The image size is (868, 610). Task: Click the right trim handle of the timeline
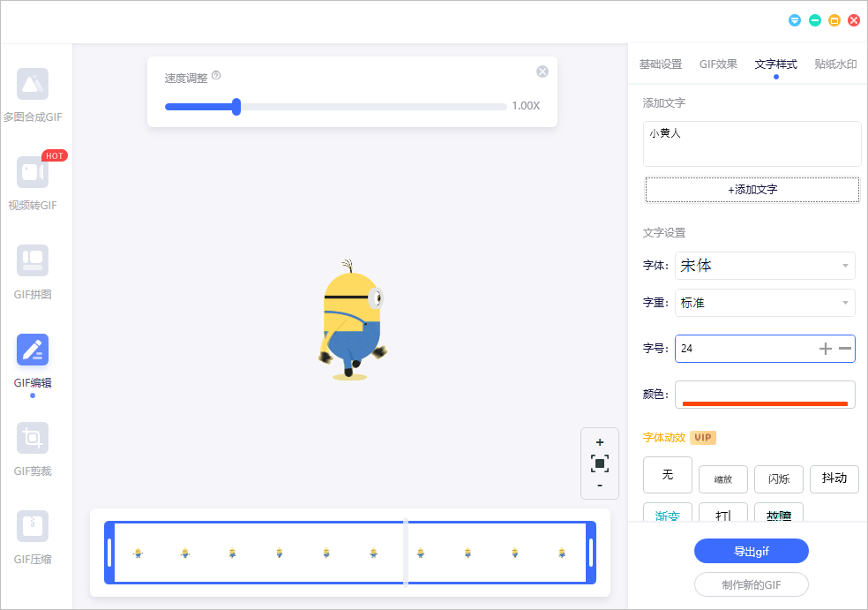click(x=591, y=553)
